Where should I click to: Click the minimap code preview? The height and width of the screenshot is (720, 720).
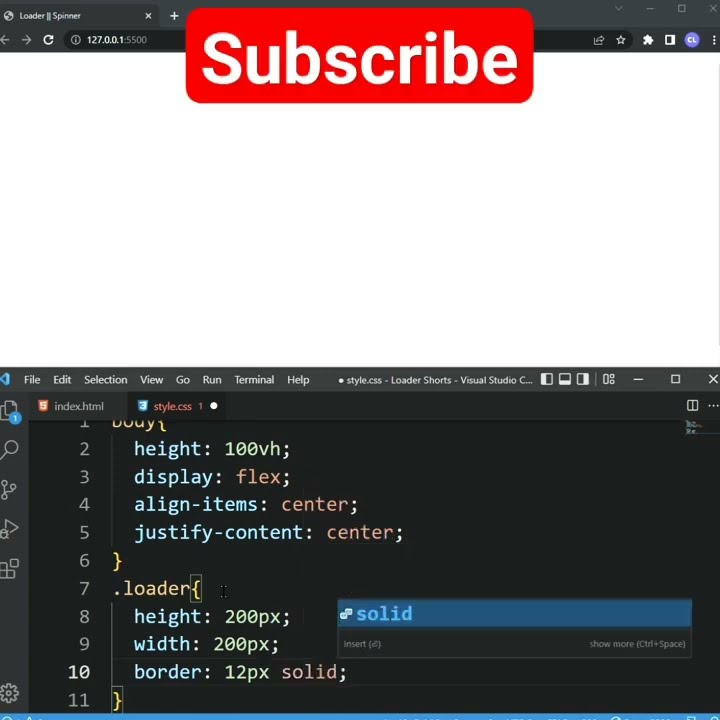pyautogui.click(x=694, y=427)
